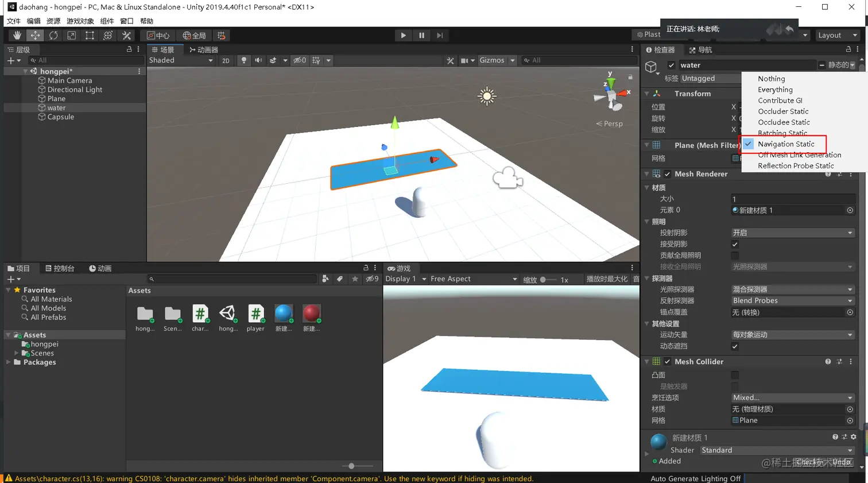868x483 pixels.
Task: Switch to the 动画器 tab
Action: pyautogui.click(x=204, y=50)
